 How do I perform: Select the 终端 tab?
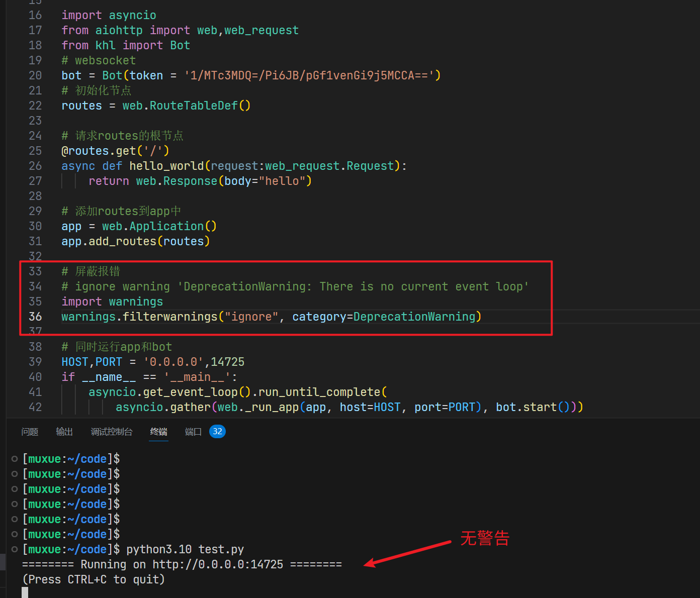click(x=159, y=432)
